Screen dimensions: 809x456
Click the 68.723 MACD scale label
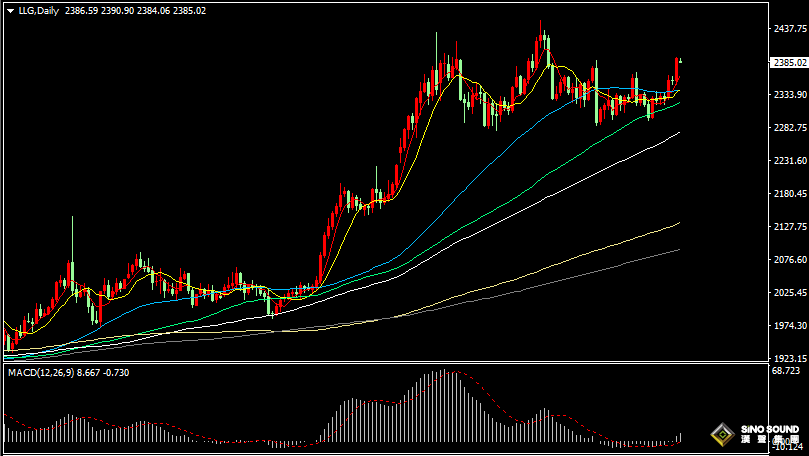(x=786, y=371)
